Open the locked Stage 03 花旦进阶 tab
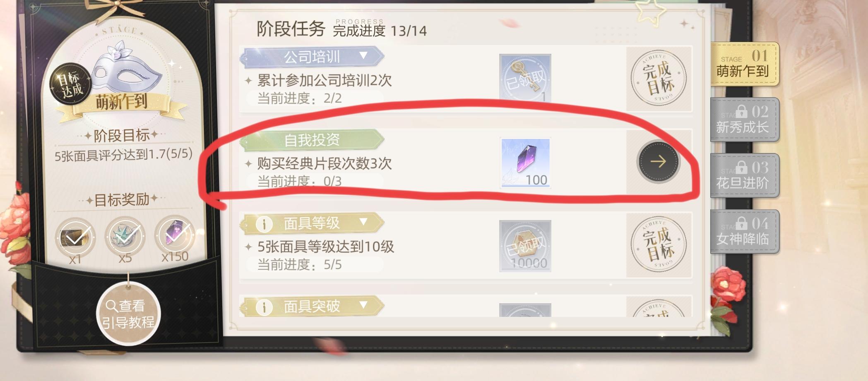This screenshot has height=381, width=868. [744, 176]
